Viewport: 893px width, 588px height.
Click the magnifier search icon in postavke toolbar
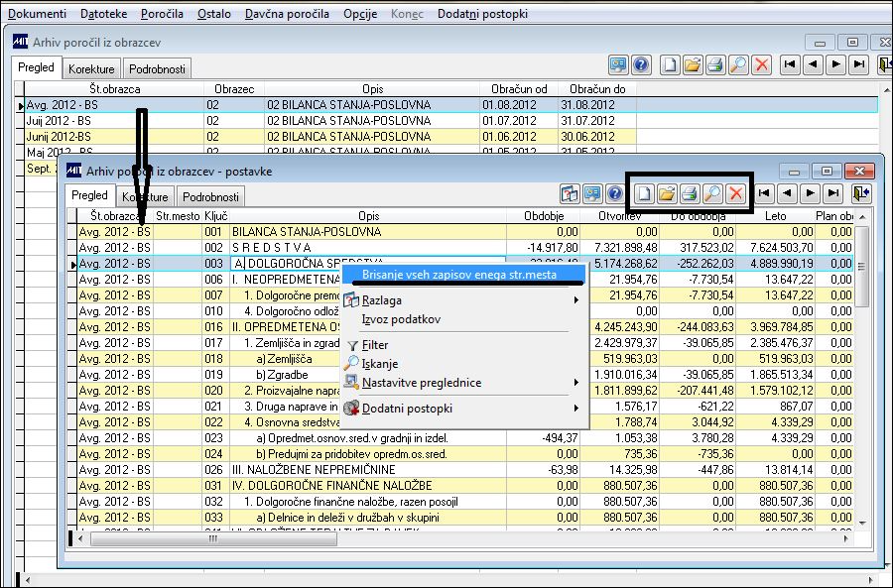(711, 194)
